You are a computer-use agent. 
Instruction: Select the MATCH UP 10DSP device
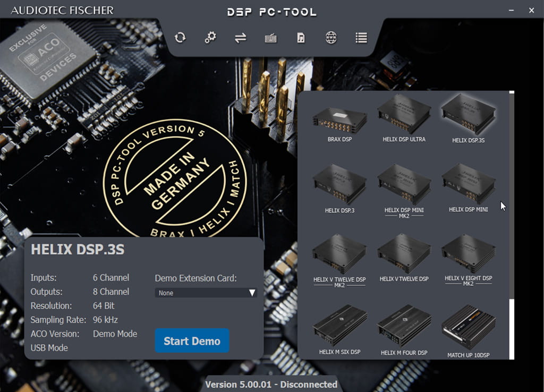[x=469, y=331]
